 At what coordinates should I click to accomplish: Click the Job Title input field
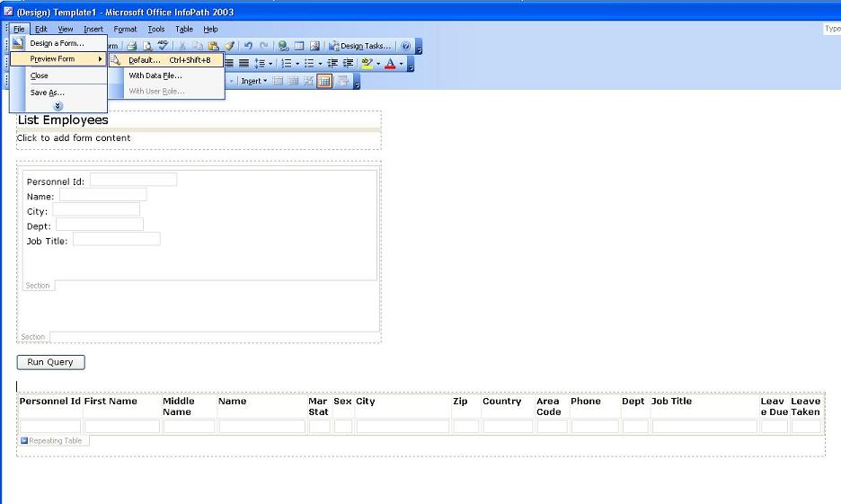coord(117,239)
